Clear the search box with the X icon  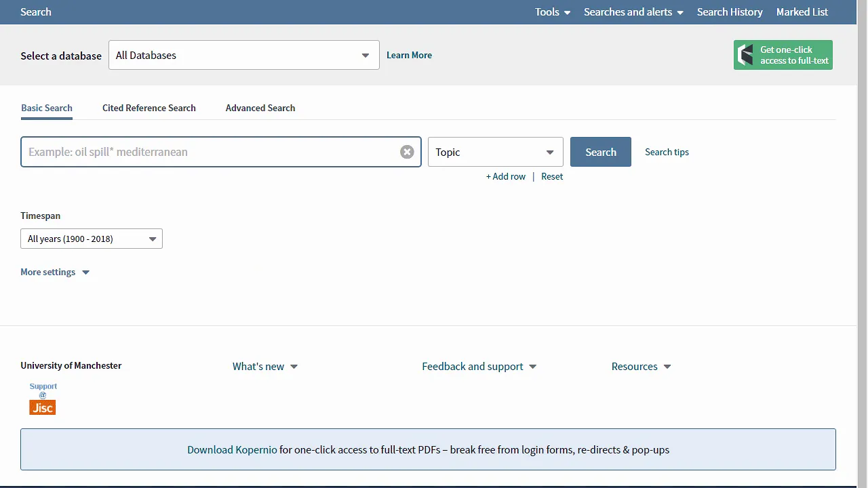[407, 152]
